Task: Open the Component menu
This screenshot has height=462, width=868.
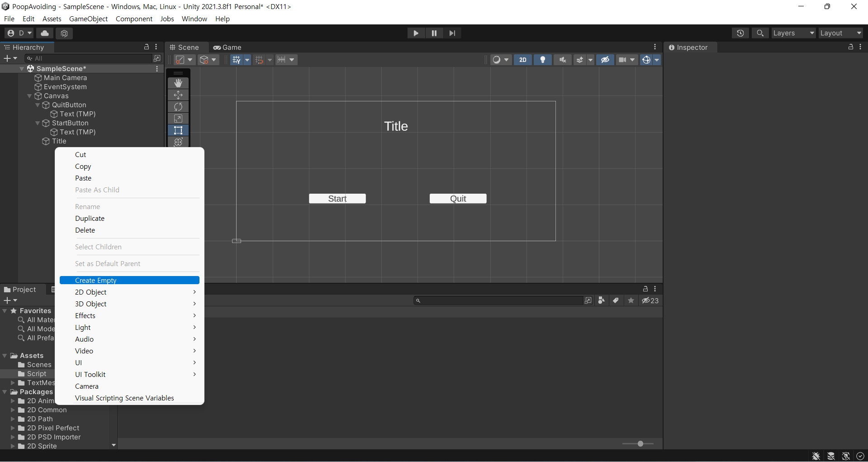Action: coord(134,19)
